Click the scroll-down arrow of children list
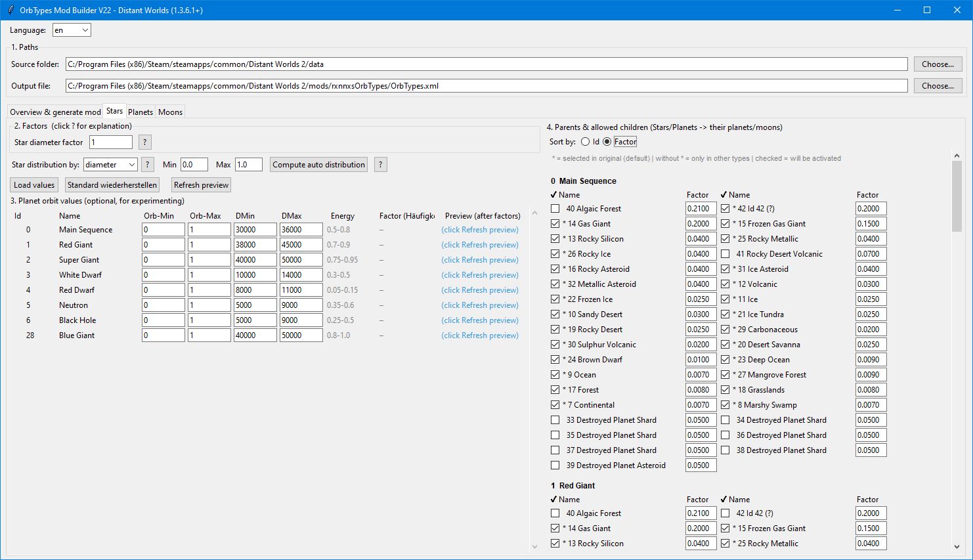This screenshot has height=560, width=973. pyautogui.click(x=957, y=546)
